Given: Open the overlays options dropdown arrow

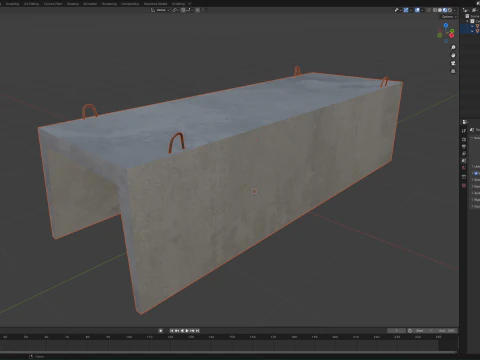Looking at the screenshot, I should [422, 10].
